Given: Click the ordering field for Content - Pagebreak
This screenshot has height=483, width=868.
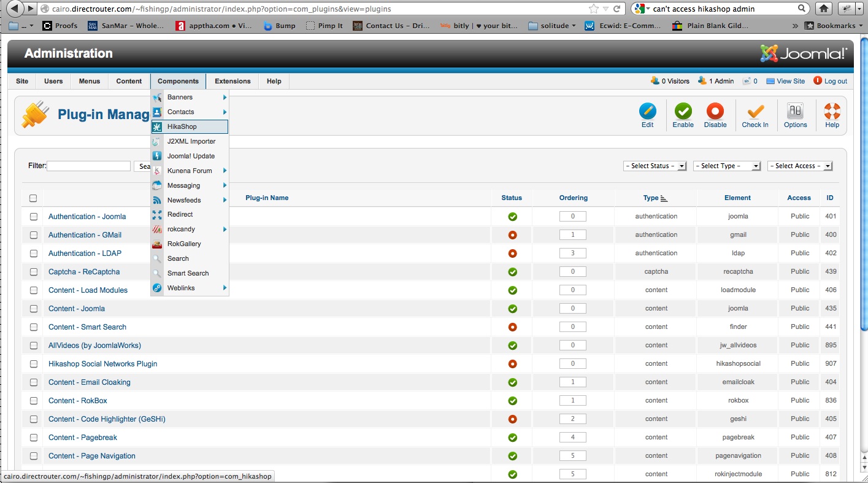Looking at the screenshot, I should coord(573,438).
